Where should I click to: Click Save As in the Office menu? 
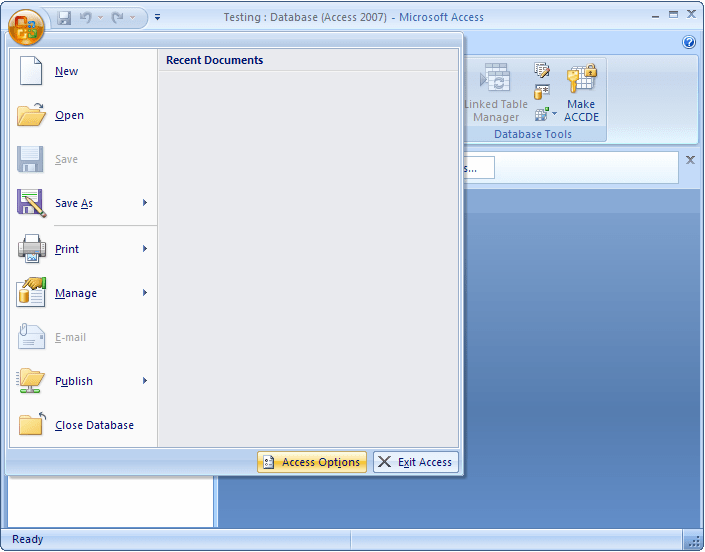[74, 203]
